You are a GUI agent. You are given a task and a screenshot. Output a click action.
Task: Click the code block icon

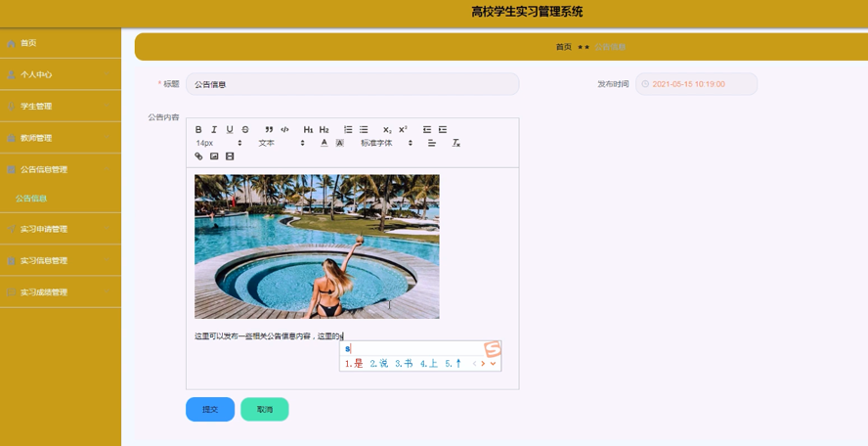[284, 130]
